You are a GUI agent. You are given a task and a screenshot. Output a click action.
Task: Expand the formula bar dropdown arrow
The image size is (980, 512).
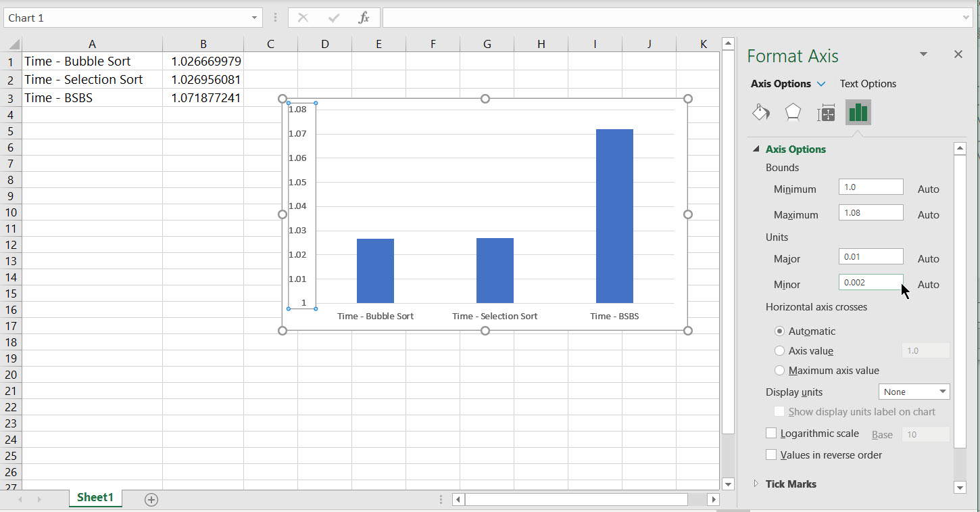pos(967,18)
